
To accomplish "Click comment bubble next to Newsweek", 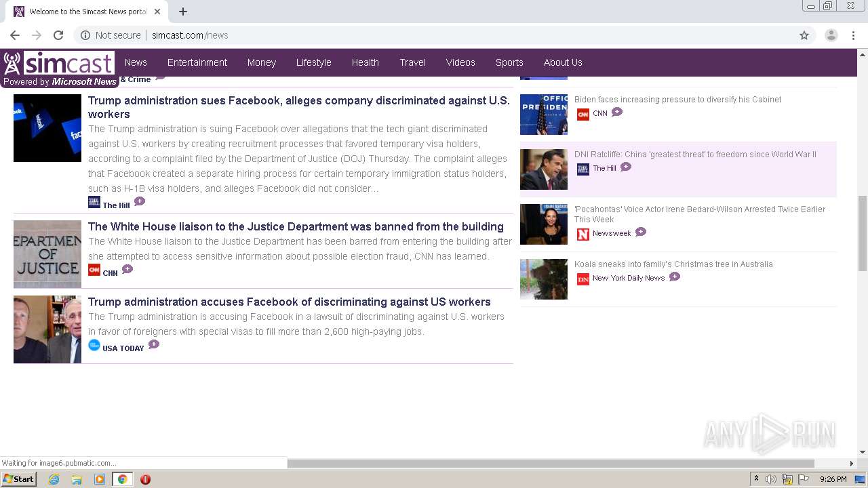I will pyautogui.click(x=641, y=232).
